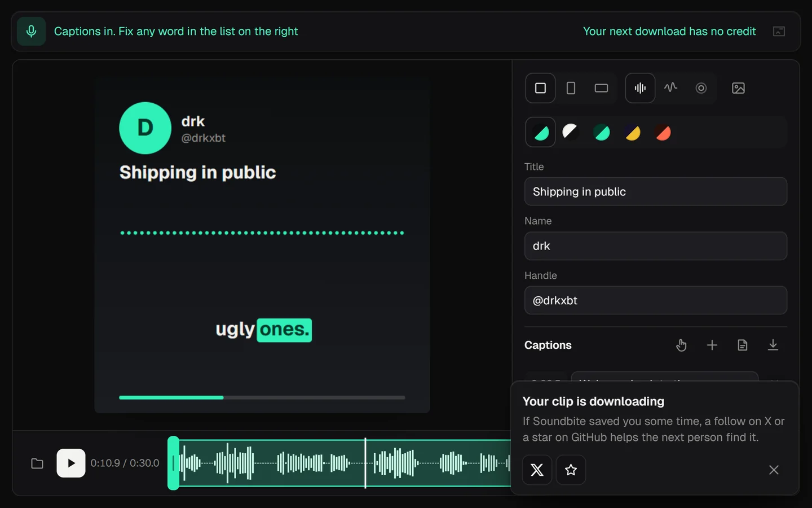Click the 'Shipping in public' heading in preview

(x=198, y=173)
